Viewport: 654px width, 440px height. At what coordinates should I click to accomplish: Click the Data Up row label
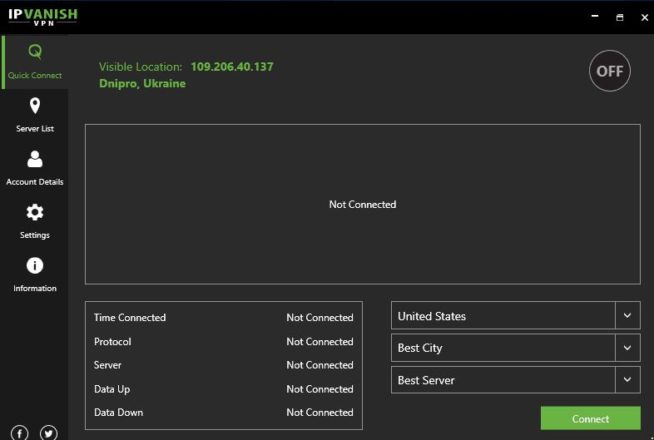click(x=112, y=389)
